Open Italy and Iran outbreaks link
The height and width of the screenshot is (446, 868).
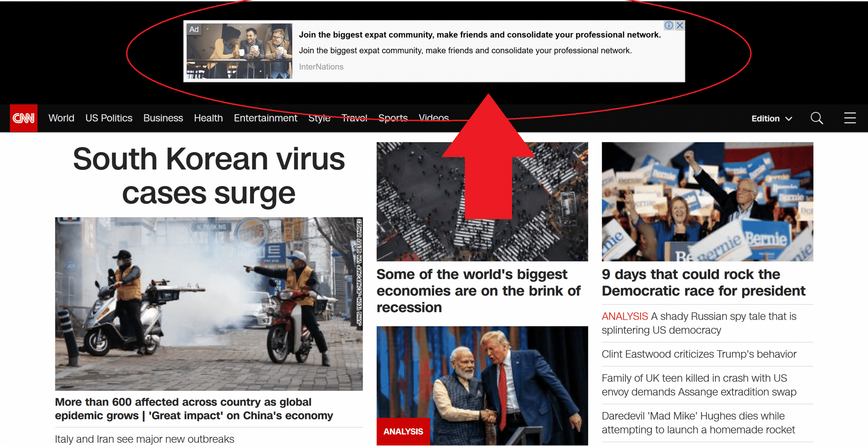point(144,439)
